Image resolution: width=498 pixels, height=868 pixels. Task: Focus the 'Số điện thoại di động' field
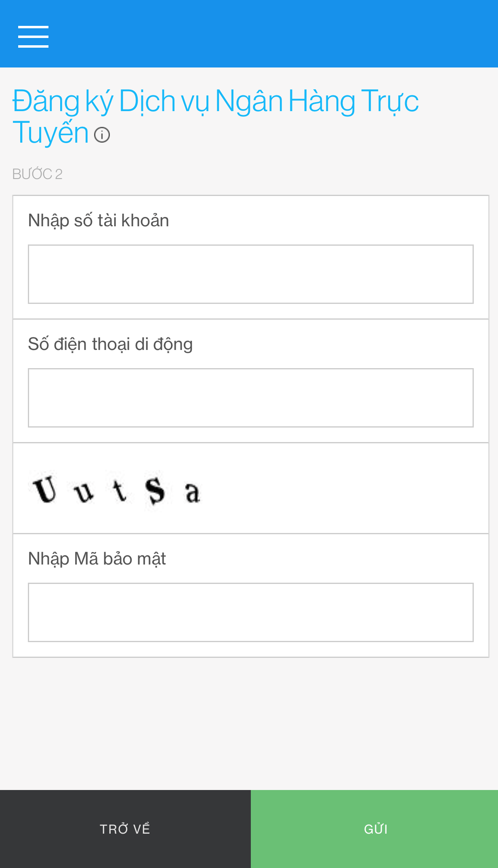pyautogui.click(x=250, y=397)
